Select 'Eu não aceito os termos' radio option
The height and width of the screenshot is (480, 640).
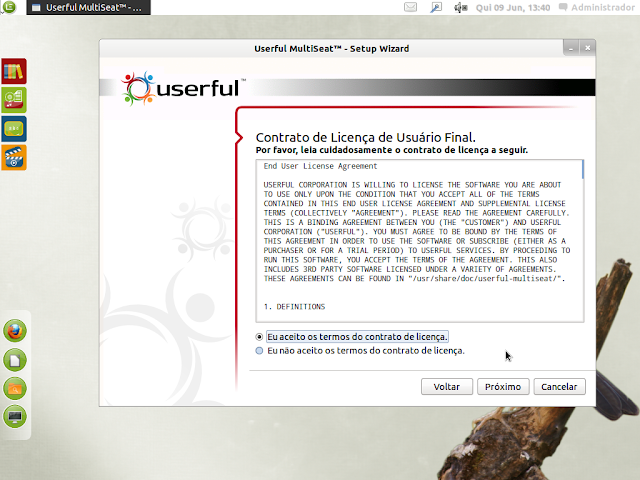click(259, 351)
